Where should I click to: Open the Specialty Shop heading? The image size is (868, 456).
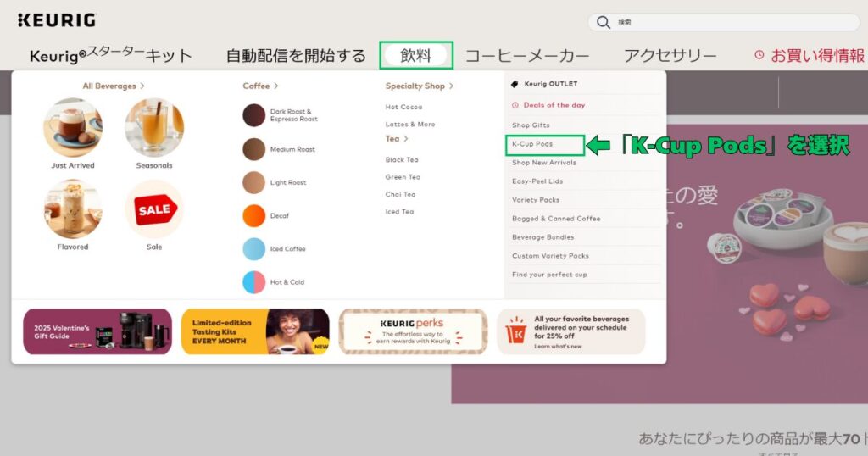(415, 86)
